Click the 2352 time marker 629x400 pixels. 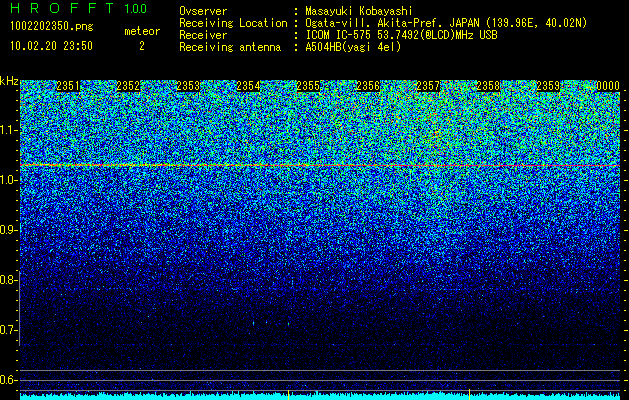click(128, 86)
